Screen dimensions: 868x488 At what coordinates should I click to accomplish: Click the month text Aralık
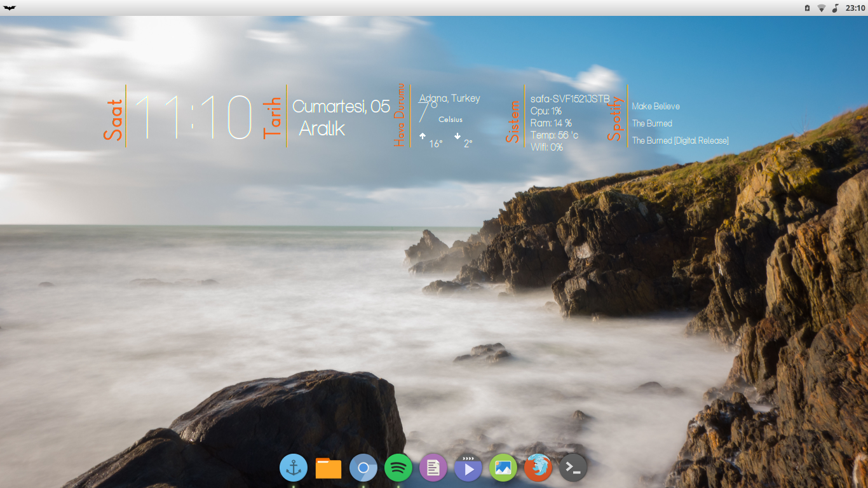322,128
